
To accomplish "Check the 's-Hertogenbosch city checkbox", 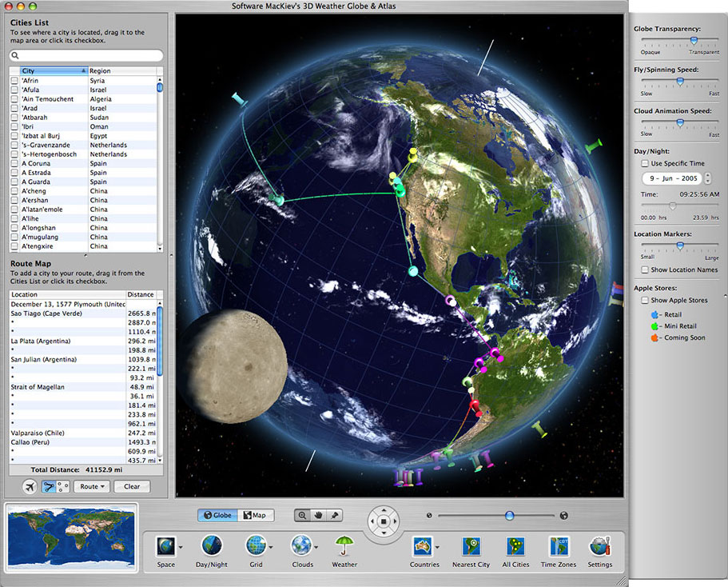I will click(x=14, y=154).
